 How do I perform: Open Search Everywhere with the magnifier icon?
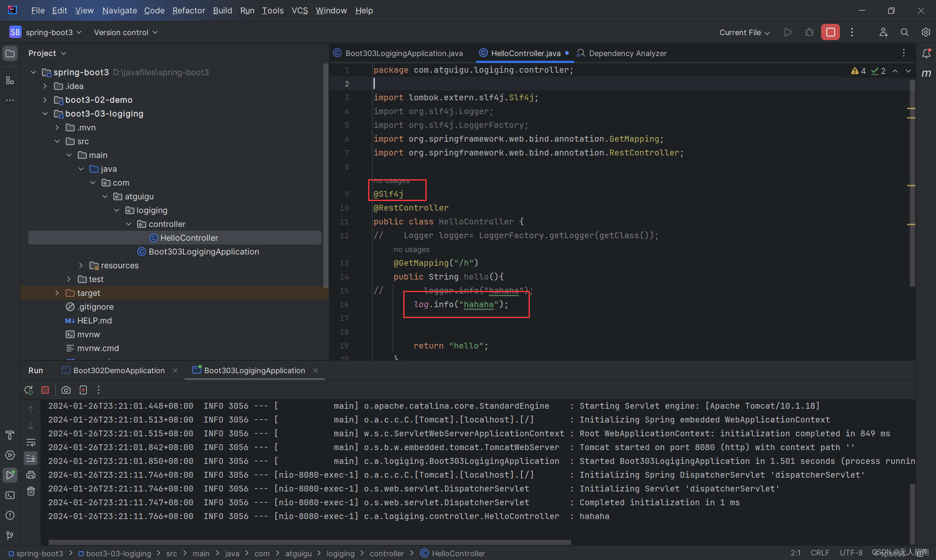(x=904, y=32)
